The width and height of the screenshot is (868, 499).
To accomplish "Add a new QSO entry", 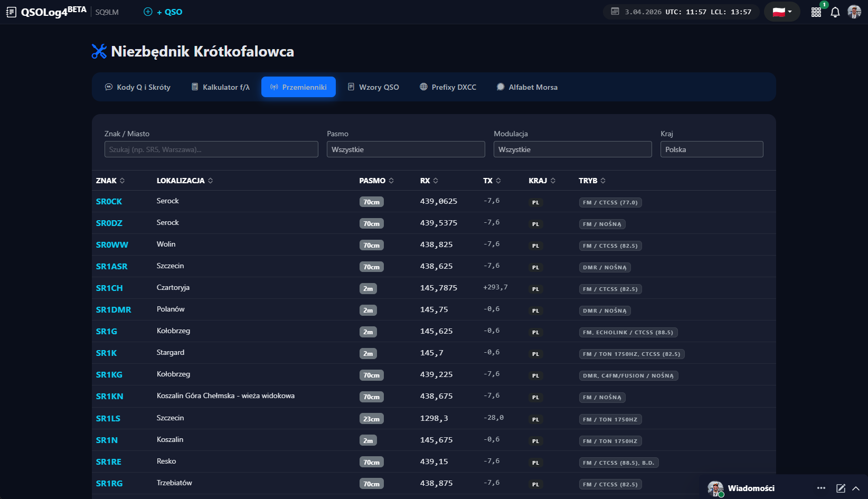I will tap(163, 12).
